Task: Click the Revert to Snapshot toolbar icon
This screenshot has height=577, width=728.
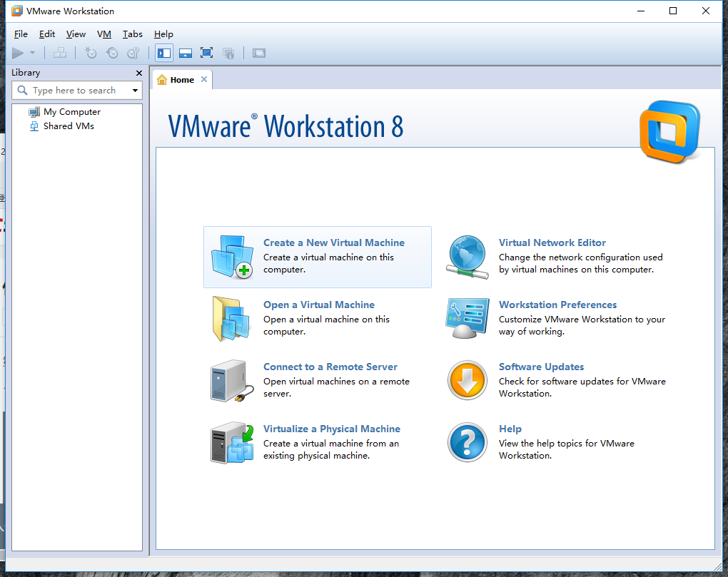Action: point(112,53)
